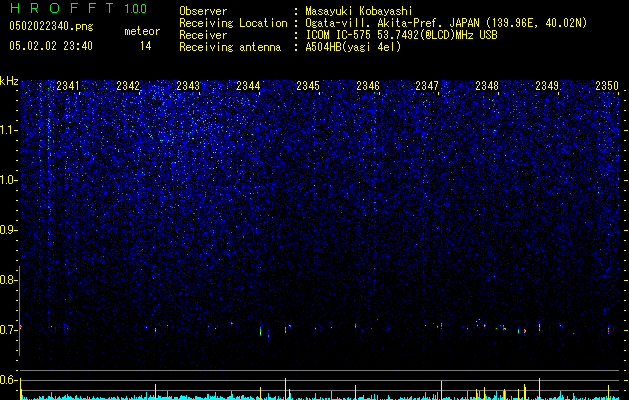The height and width of the screenshot is (400, 629).
Task: Click the 2348 time marker
Action: (x=487, y=86)
